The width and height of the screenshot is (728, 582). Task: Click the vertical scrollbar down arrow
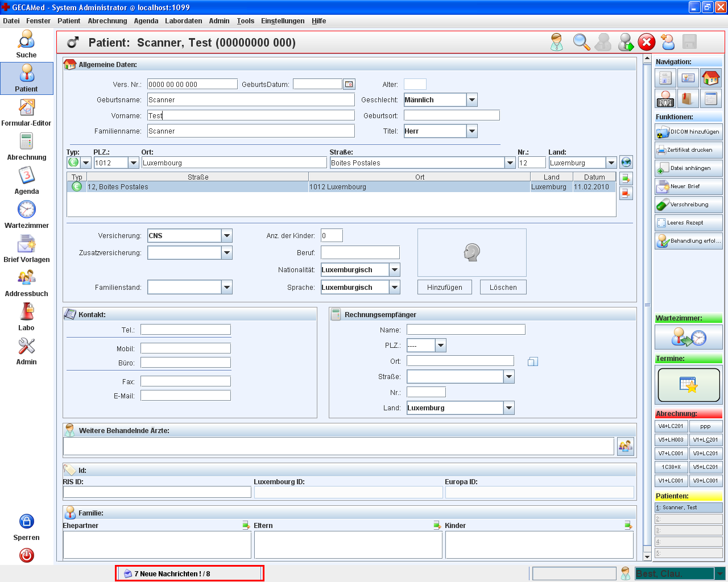tap(647, 556)
